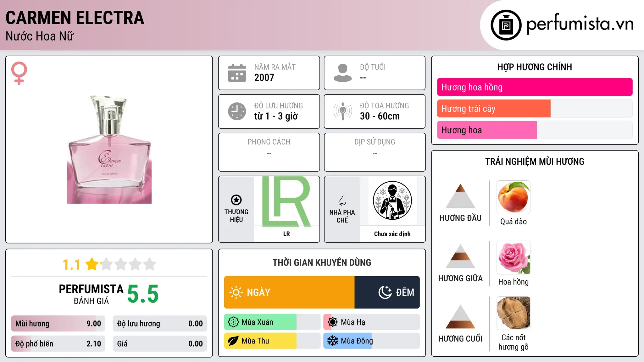Select the woody notes log image

(514, 313)
